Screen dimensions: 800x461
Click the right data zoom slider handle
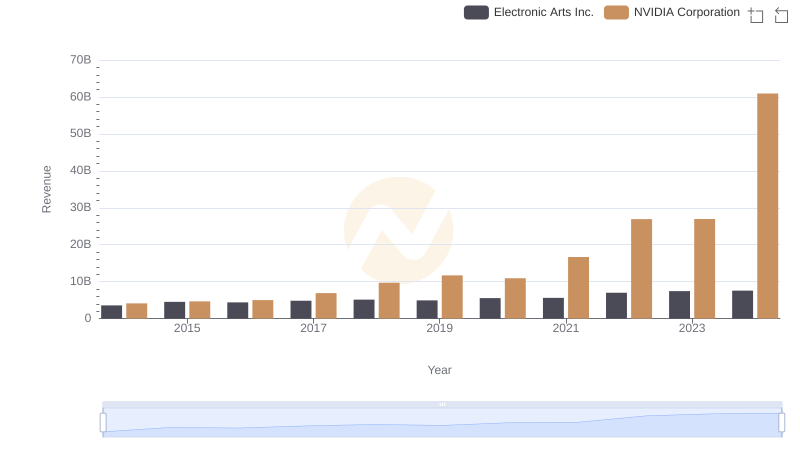[781, 423]
